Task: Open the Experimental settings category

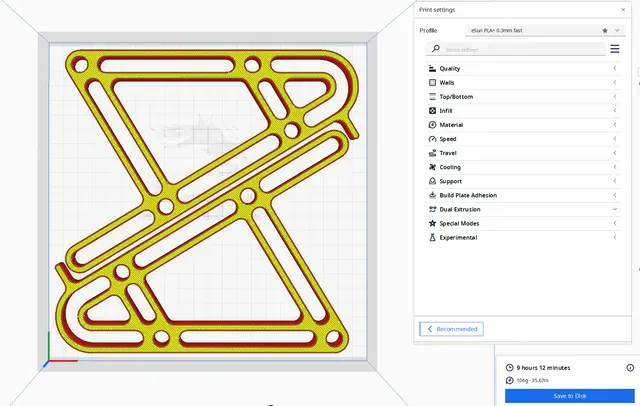Action: [x=522, y=237]
